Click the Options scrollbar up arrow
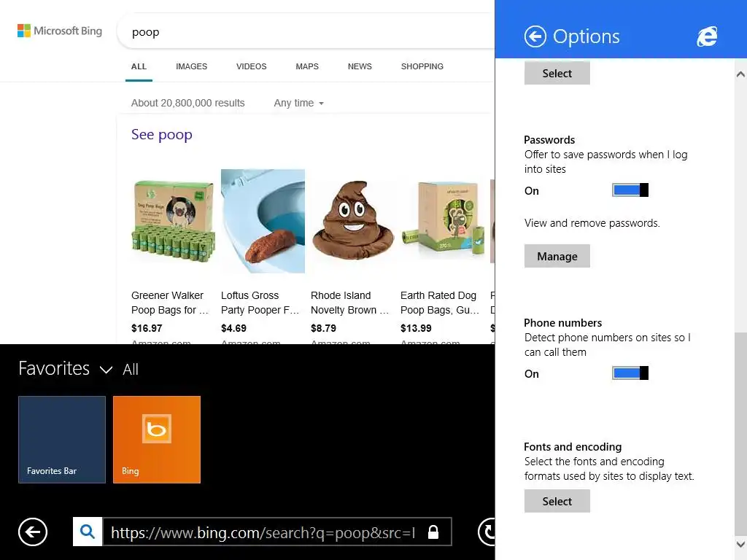747x560 pixels. pyautogui.click(x=740, y=74)
